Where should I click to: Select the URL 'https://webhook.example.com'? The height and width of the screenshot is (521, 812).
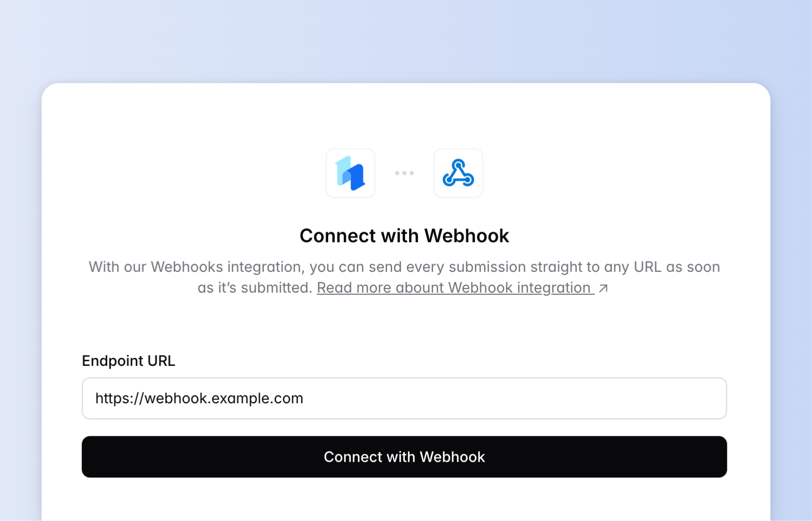[199, 398]
